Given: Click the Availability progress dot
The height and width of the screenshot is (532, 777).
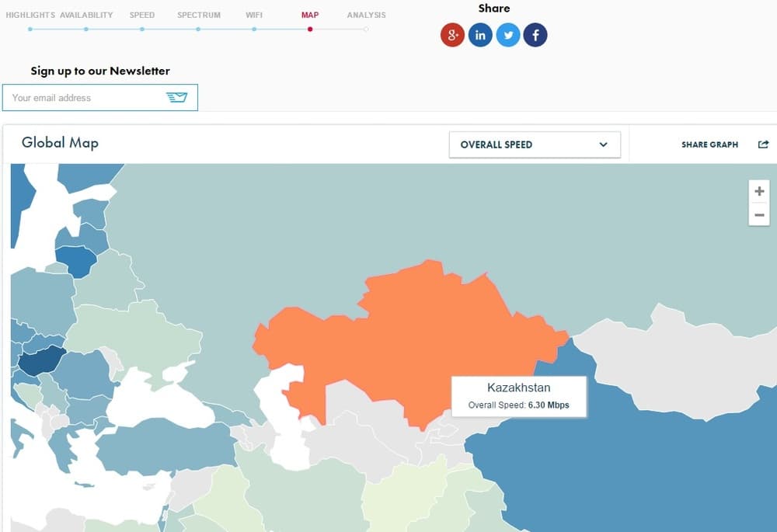Looking at the screenshot, I should pos(85,30).
